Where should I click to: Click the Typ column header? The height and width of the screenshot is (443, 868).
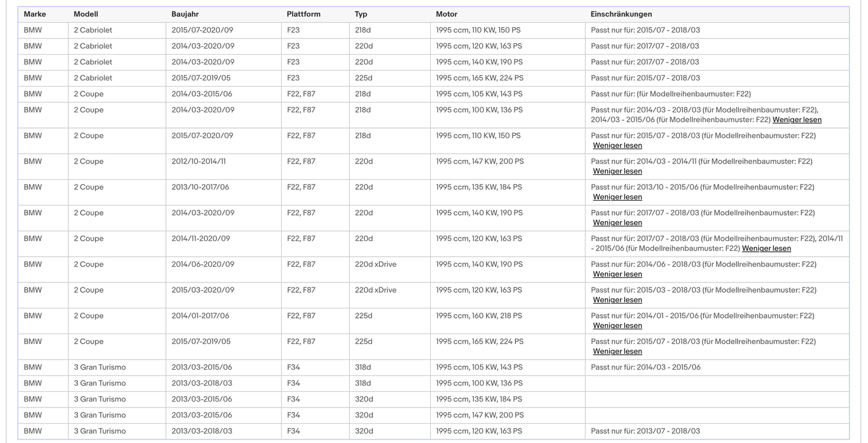point(361,14)
